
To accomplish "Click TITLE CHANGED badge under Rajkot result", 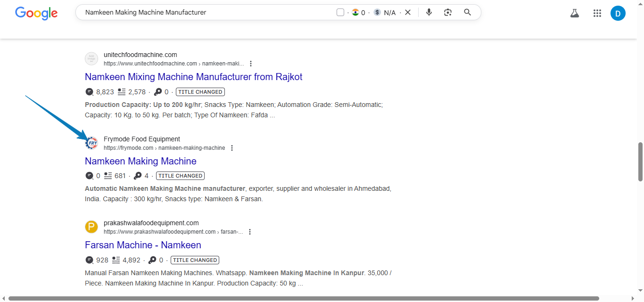I will pos(200,92).
